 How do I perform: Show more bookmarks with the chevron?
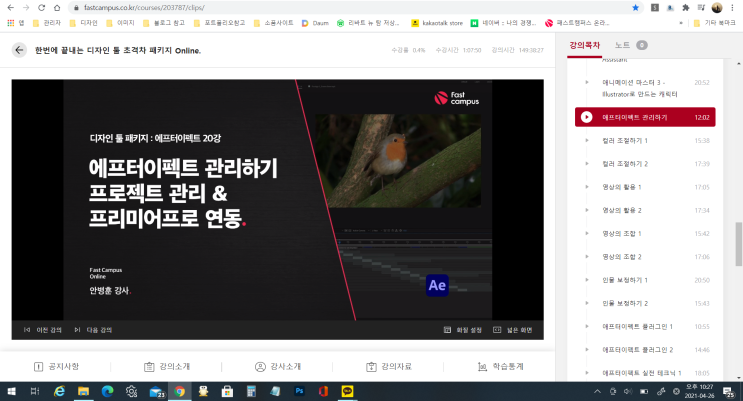tap(681, 23)
